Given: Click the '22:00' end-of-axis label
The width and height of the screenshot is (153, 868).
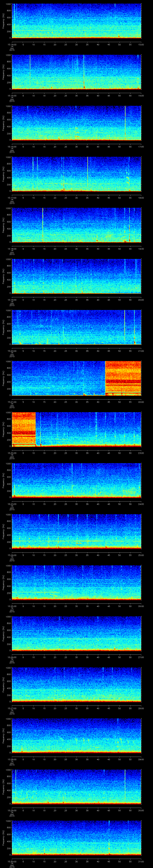Looking at the screenshot, I should coord(141,402).
